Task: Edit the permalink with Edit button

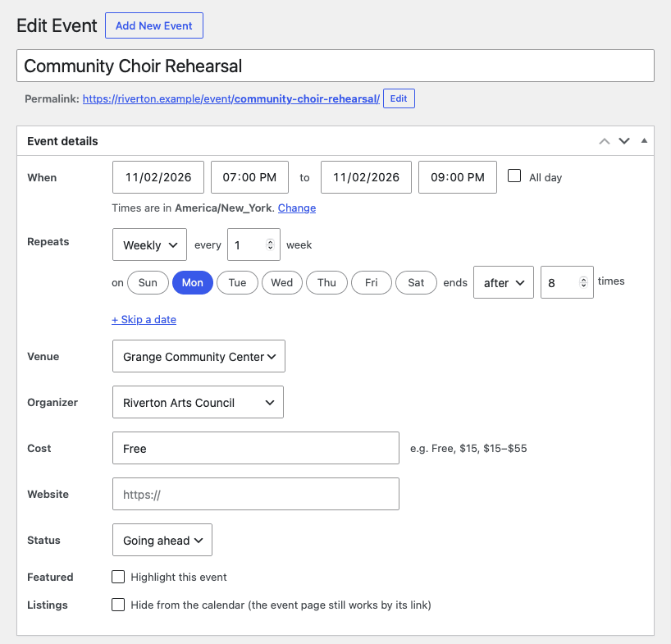Action: 399,98
